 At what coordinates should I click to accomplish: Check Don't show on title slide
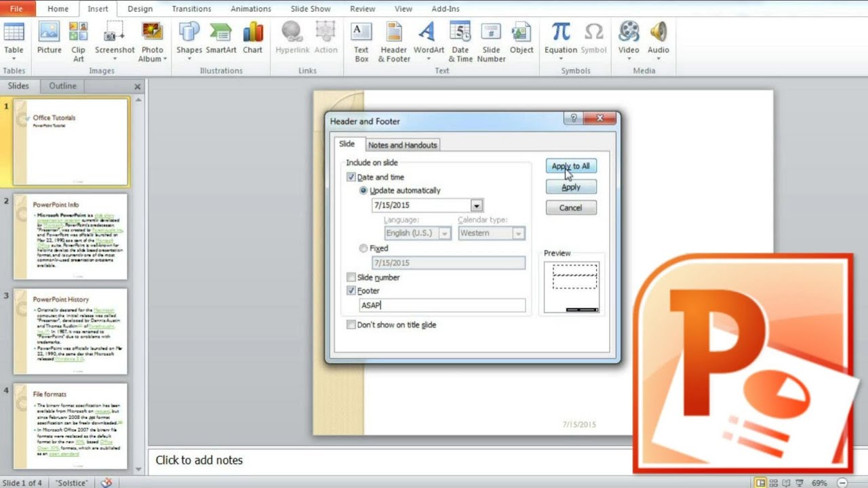[351, 325]
